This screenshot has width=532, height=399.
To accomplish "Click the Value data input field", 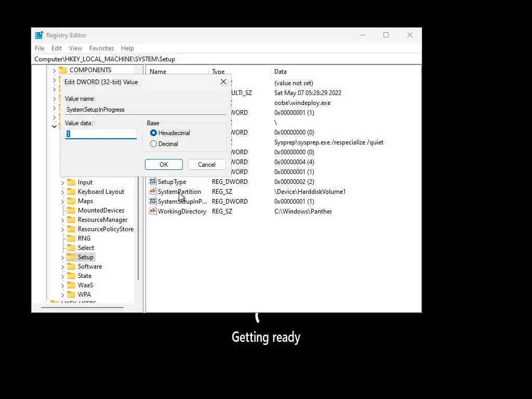I will click(x=101, y=134).
